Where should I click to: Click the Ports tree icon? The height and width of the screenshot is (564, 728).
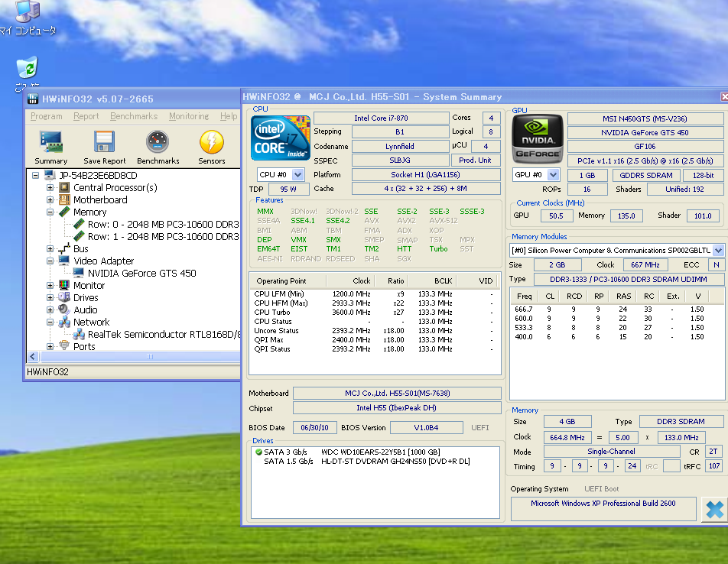coord(64,346)
